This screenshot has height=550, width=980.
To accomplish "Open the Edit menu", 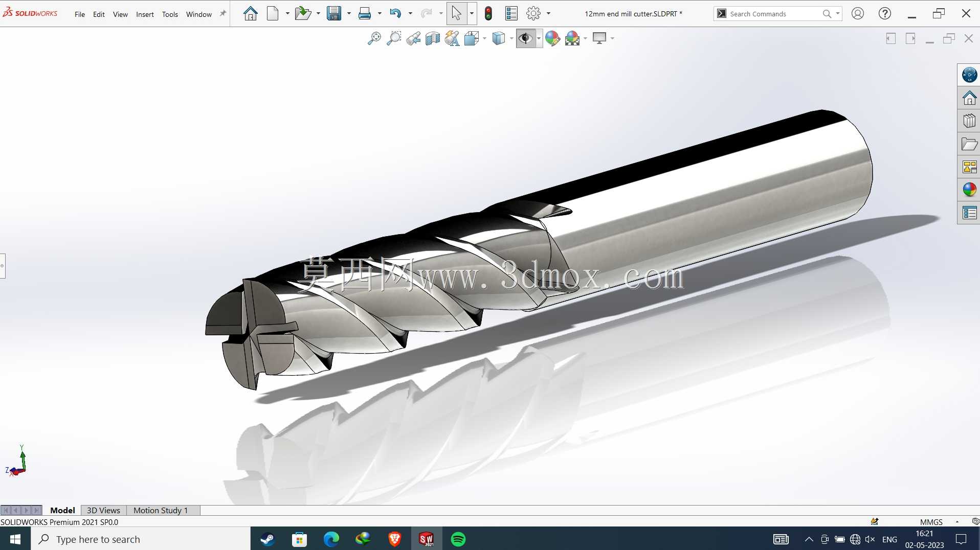I will 99,14.
